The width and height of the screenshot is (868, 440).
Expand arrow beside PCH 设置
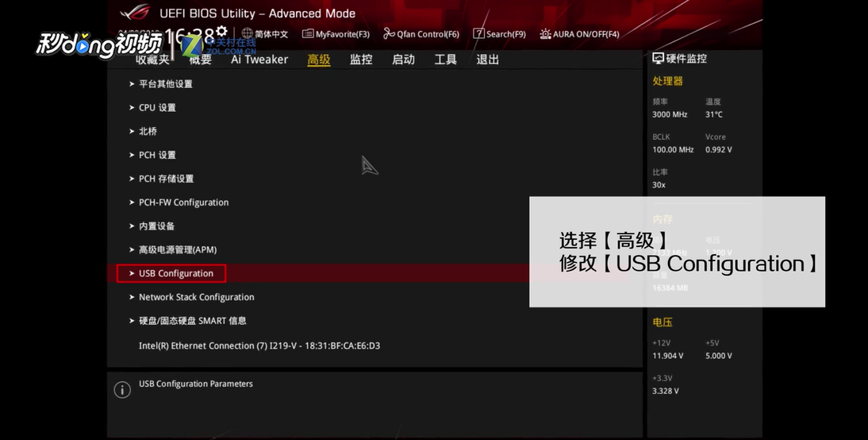point(132,155)
